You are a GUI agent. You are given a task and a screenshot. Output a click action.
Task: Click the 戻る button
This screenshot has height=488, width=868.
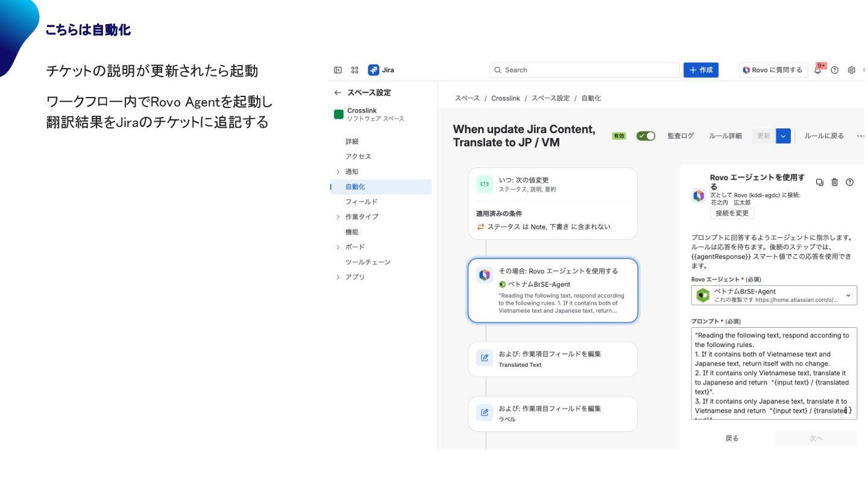tap(732, 438)
